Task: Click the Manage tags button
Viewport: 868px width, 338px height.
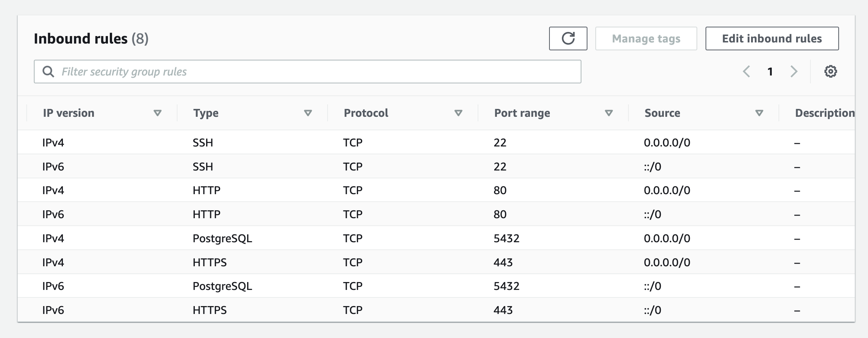Action: [x=646, y=38]
